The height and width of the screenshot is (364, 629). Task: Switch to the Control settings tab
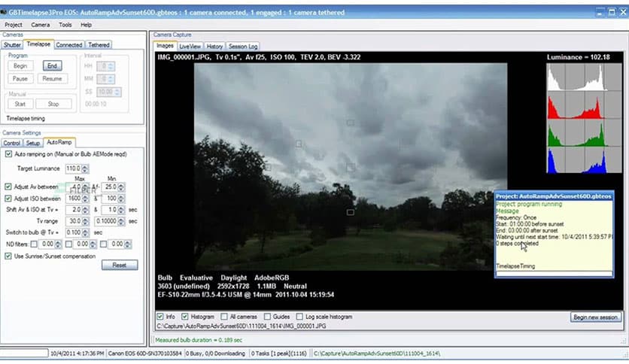[x=11, y=143]
